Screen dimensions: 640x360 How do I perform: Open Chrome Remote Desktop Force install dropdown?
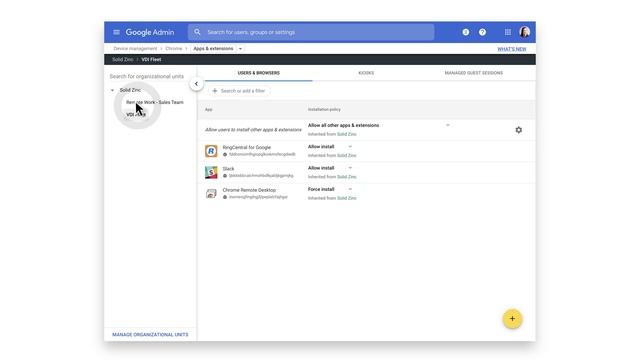pyautogui.click(x=350, y=189)
